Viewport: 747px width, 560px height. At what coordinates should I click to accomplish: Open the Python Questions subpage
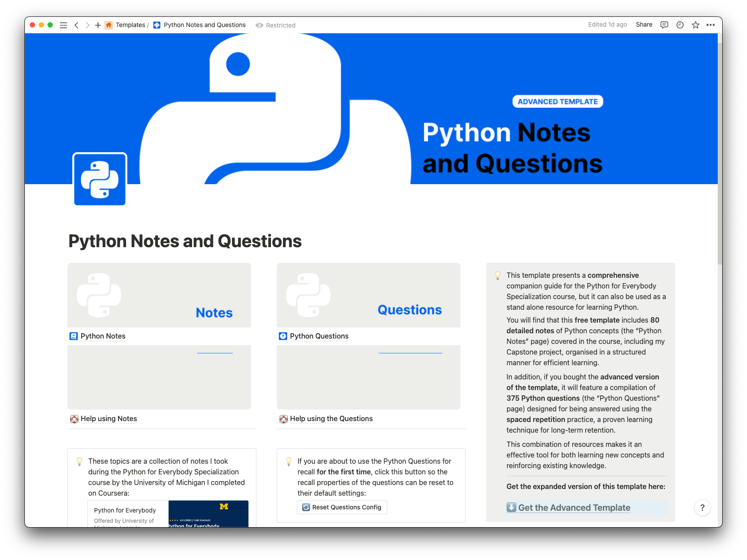click(318, 336)
